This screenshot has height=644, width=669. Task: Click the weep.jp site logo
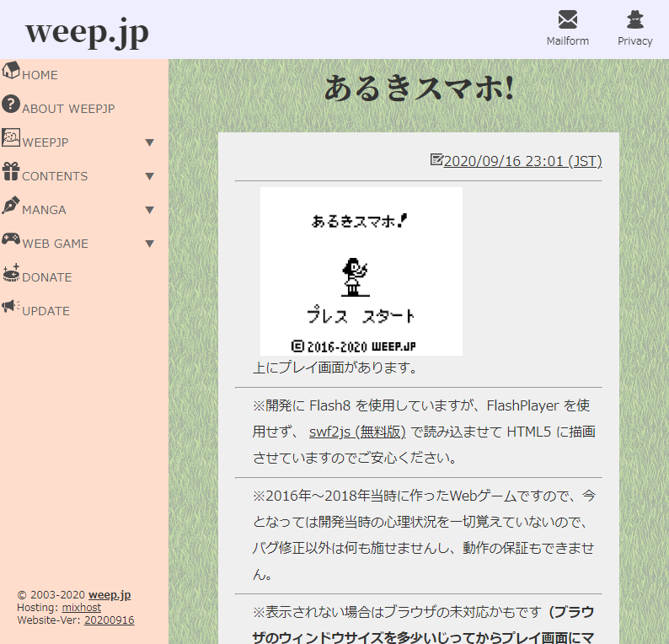pyautogui.click(x=87, y=32)
